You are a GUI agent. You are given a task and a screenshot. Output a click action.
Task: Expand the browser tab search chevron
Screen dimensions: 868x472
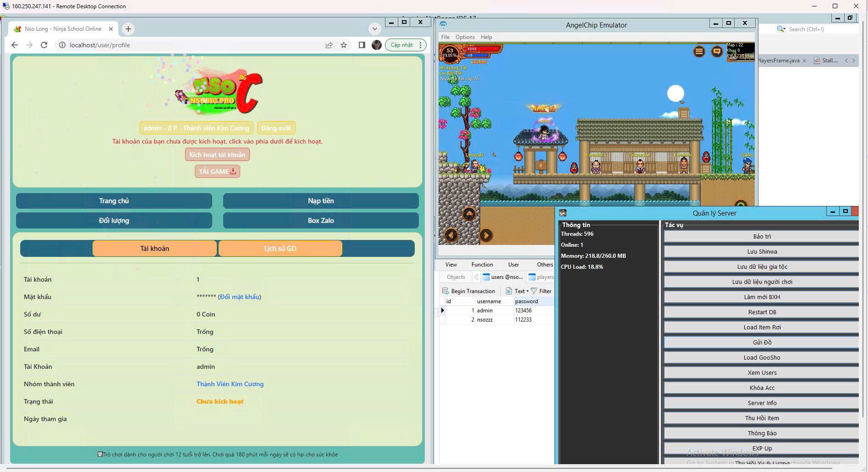375,29
